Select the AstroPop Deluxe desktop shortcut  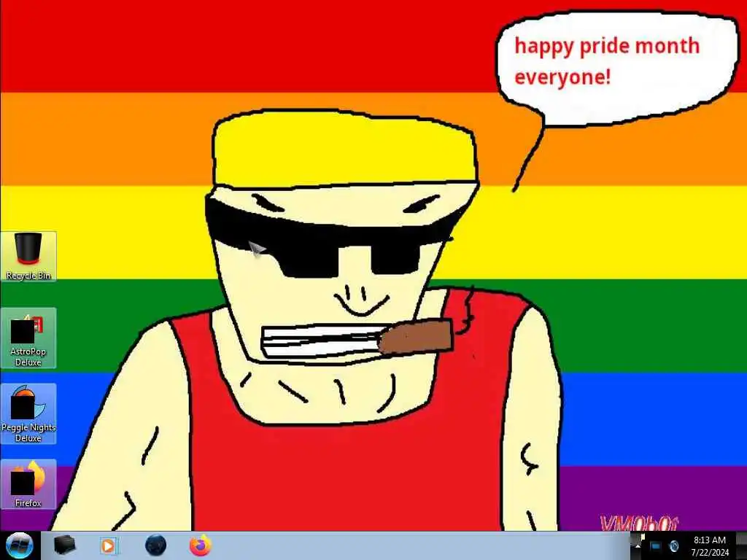click(x=28, y=338)
